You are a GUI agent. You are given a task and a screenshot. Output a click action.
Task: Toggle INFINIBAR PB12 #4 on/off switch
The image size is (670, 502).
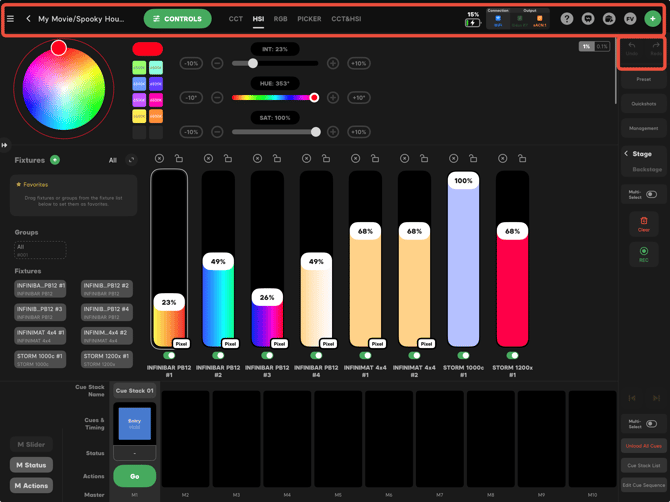[x=316, y=355]
